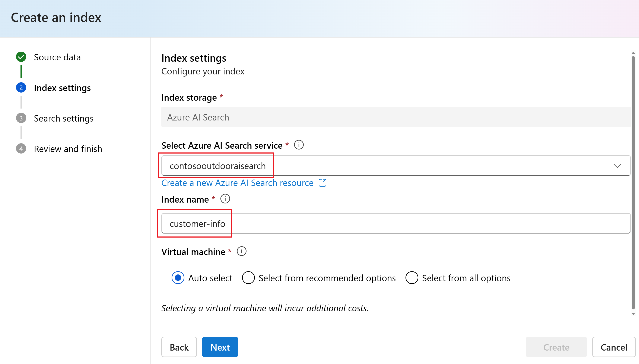This screenshot has height=364, width=639.
Task: Choose Select from all options radio
Action: pyautogui.click(x=412, y=278)
